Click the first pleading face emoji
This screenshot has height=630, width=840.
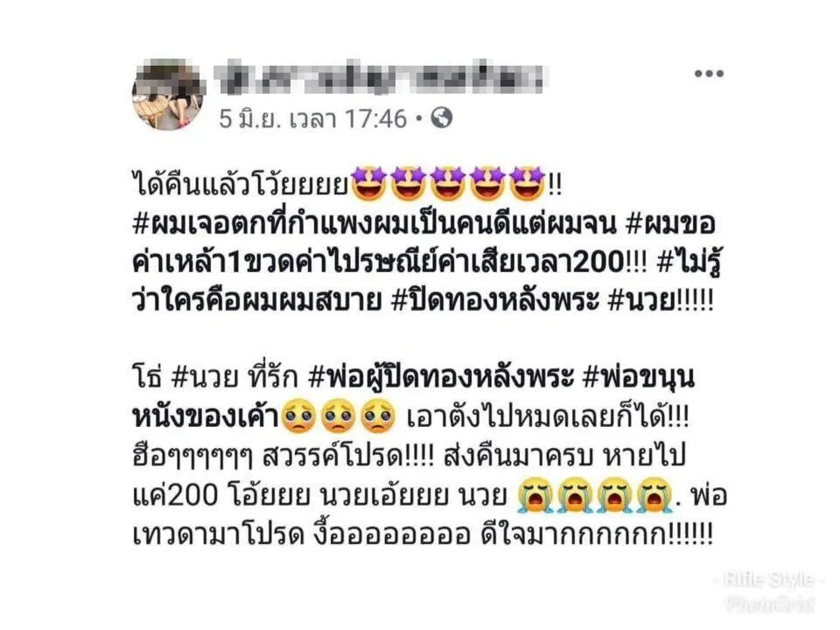pos(298,417)
